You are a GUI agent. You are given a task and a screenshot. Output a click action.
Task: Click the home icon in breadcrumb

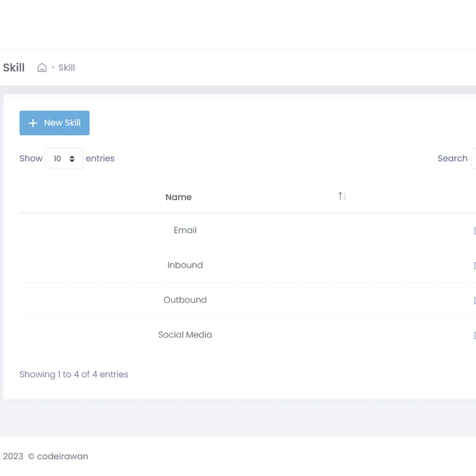(42, 68)
